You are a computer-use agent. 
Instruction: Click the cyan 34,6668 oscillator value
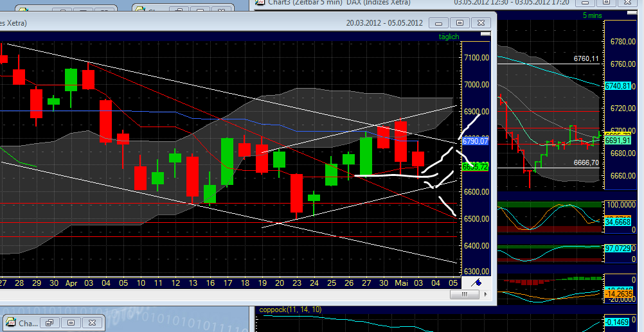617,222
